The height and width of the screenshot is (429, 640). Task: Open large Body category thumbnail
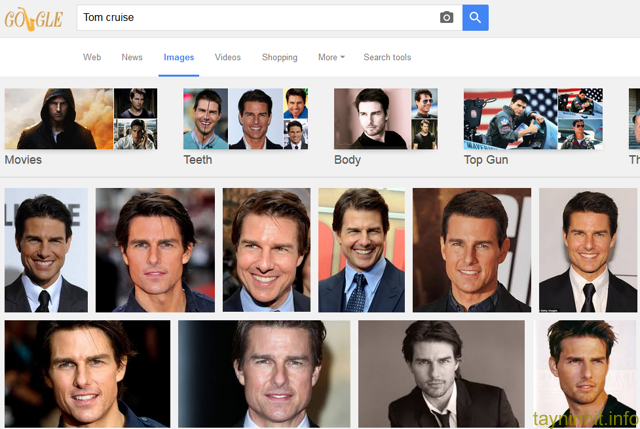click(371, 118)
